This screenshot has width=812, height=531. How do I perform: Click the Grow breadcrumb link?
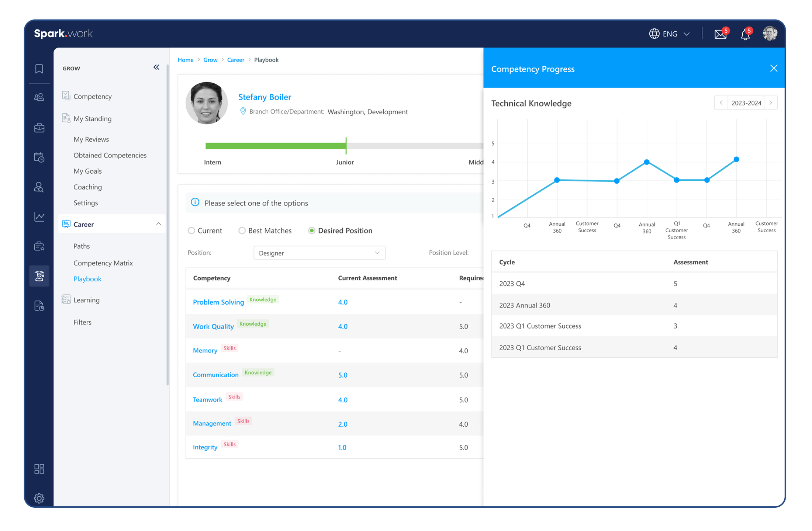(210, 60)
